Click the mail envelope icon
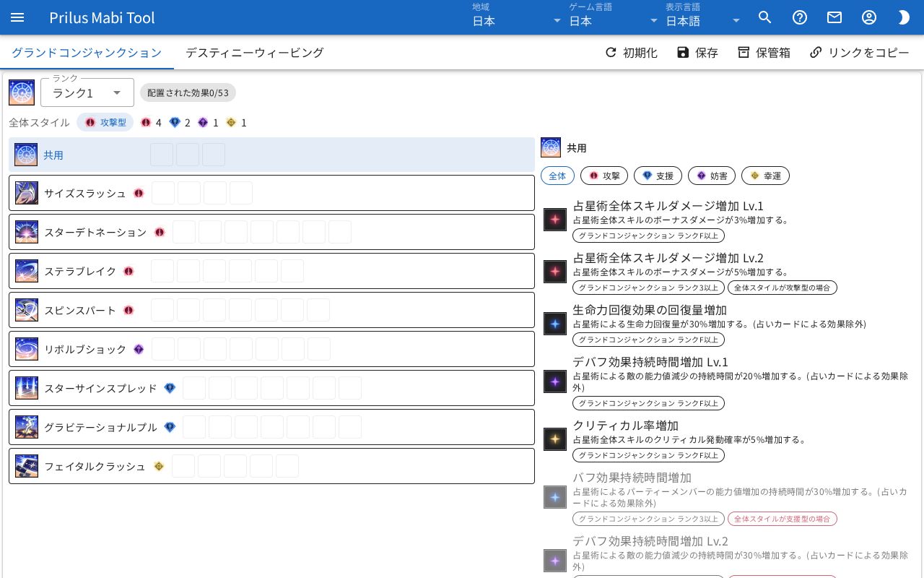 click(834, 17)
